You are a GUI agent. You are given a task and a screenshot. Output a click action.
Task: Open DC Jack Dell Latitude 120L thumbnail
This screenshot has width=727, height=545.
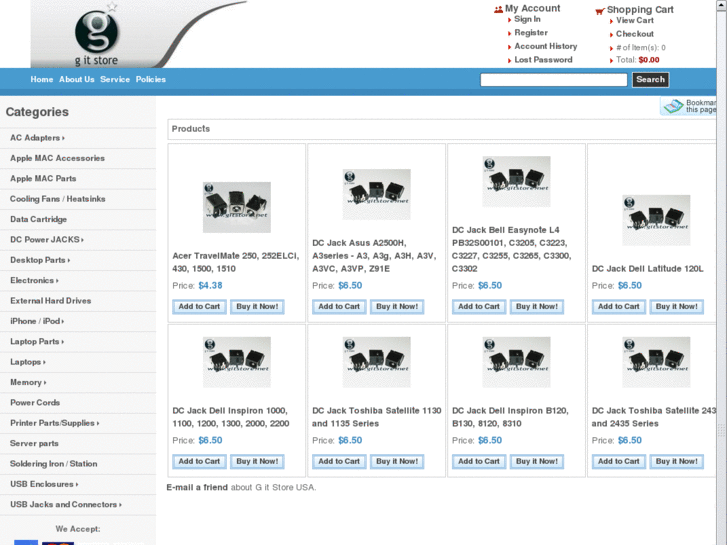click(656, 220)
